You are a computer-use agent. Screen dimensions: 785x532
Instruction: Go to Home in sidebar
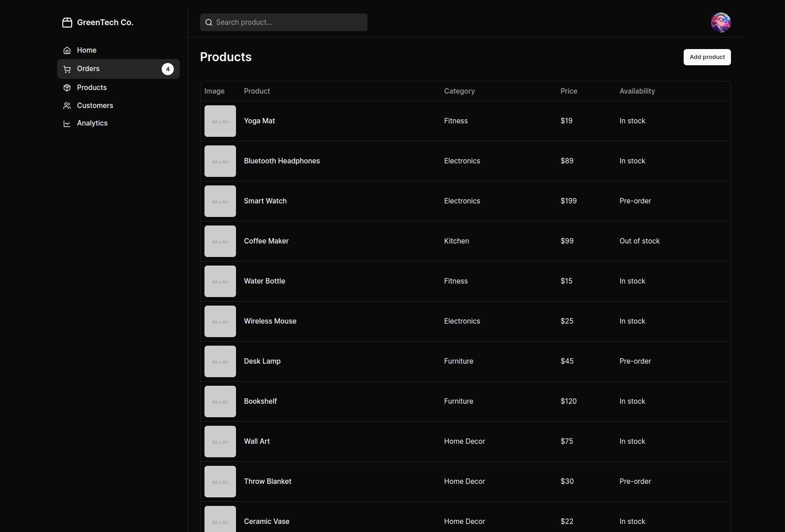click(x=118, y=50)
